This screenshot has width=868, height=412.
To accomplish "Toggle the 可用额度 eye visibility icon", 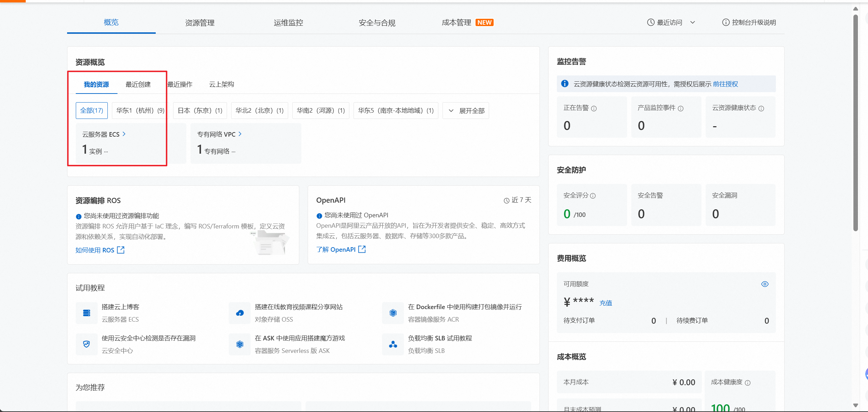I will click(x=765, y=284).
